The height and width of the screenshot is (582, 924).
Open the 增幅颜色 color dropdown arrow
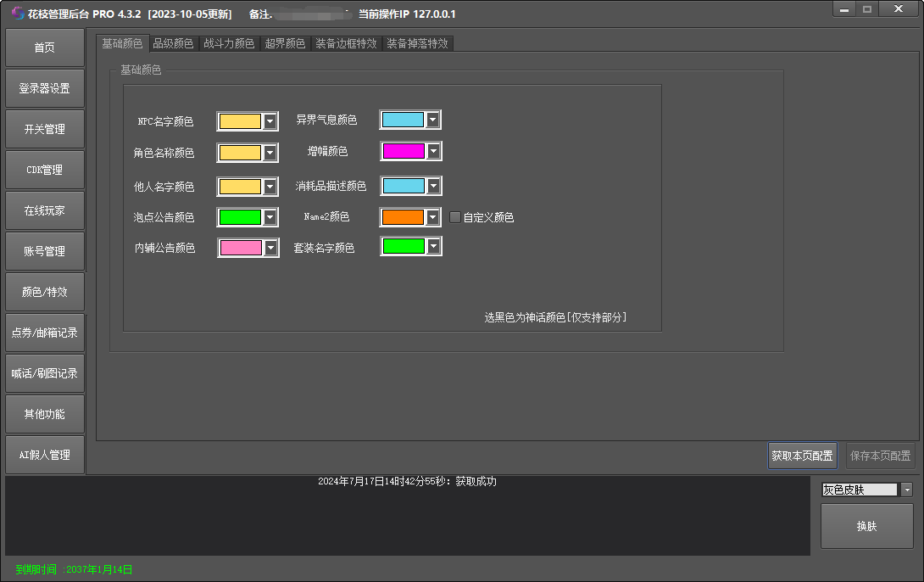pos(433,152)
